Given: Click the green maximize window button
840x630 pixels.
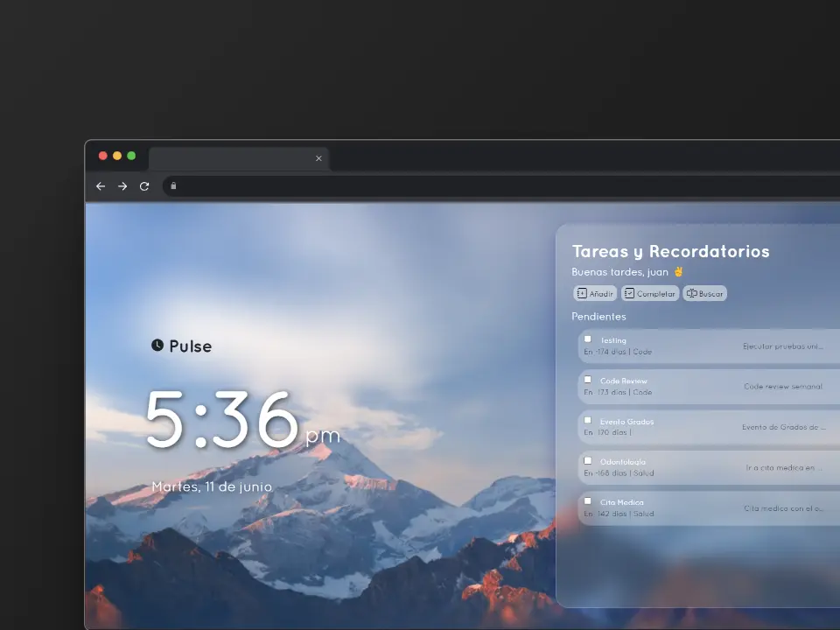Looking at the screenshot, I should pyautogui.click(x=131, y=156).
